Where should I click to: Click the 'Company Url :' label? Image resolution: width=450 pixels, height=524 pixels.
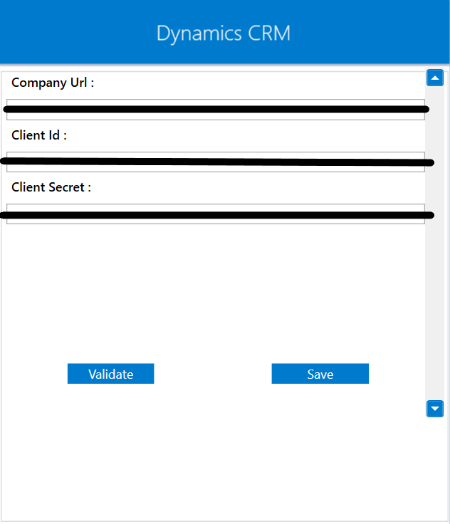click(53, 83)
